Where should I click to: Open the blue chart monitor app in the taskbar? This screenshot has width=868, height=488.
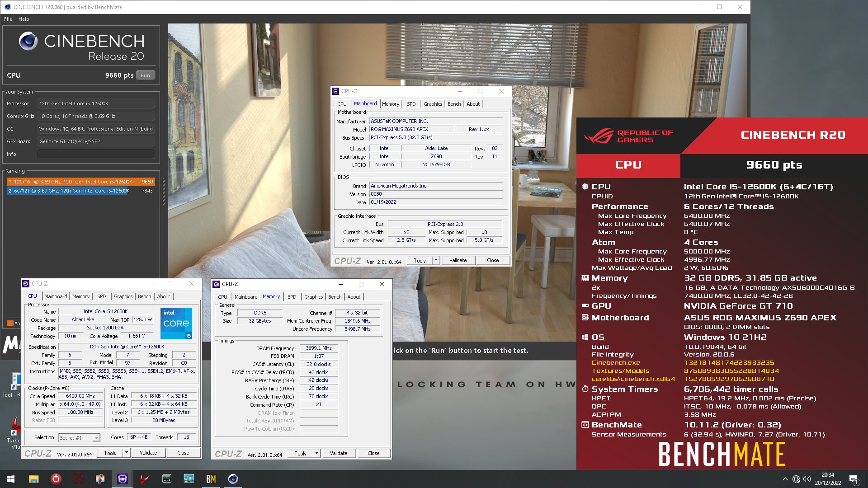point(189,479)
